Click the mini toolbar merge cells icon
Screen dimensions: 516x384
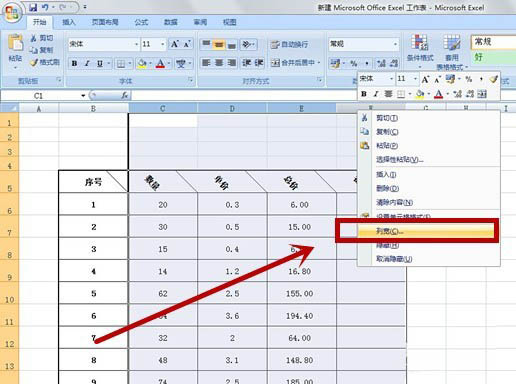pos(482,94)
